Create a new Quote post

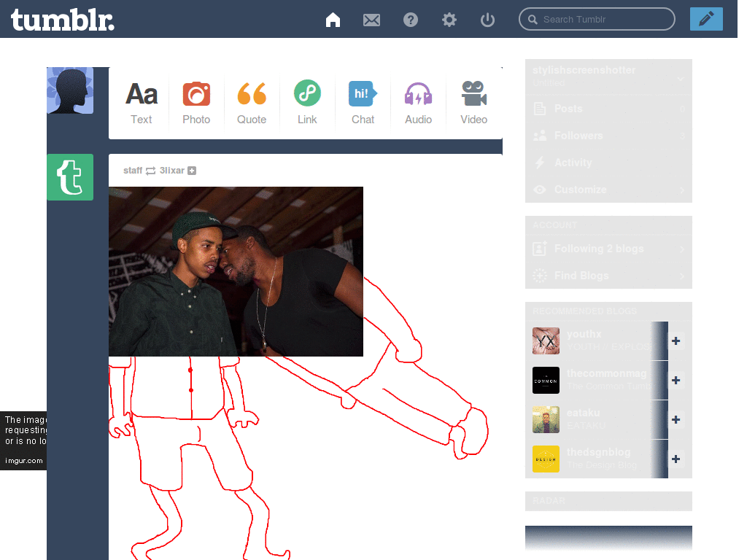252,103
